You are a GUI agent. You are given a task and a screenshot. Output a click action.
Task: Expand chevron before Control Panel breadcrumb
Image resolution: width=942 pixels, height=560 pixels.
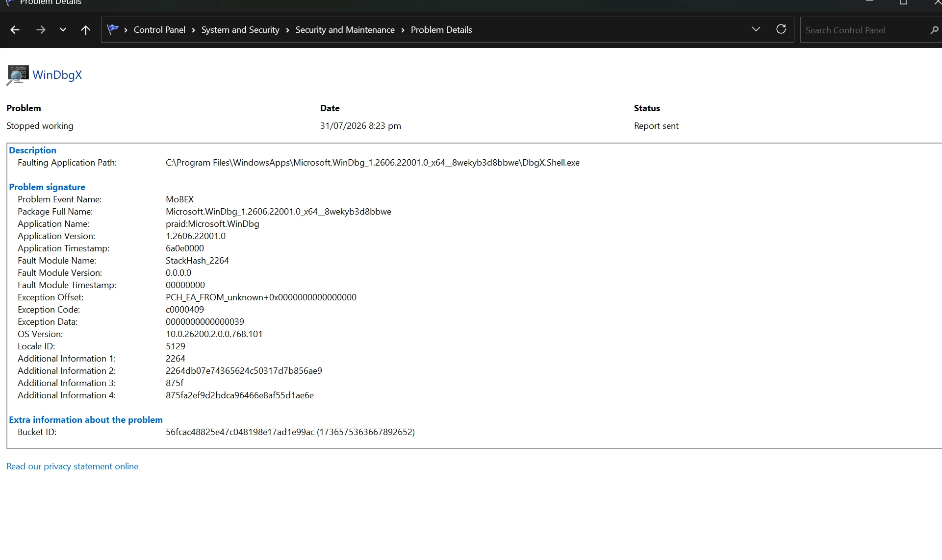click(126, 30)
